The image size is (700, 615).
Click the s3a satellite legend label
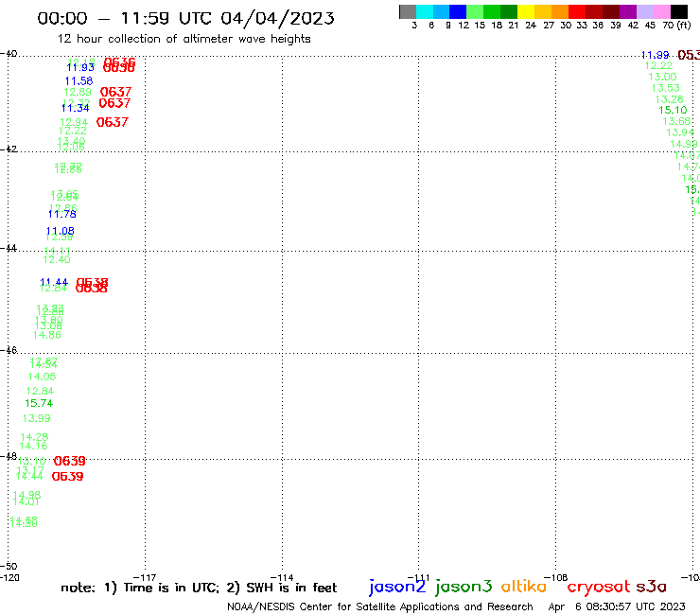[651, 587]
